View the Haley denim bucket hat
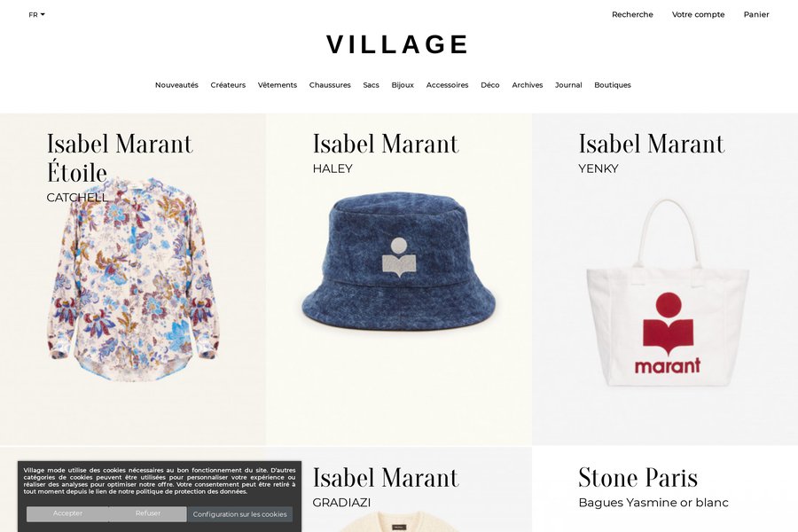Screen dimensions: 798x532 tap(398, 279)
